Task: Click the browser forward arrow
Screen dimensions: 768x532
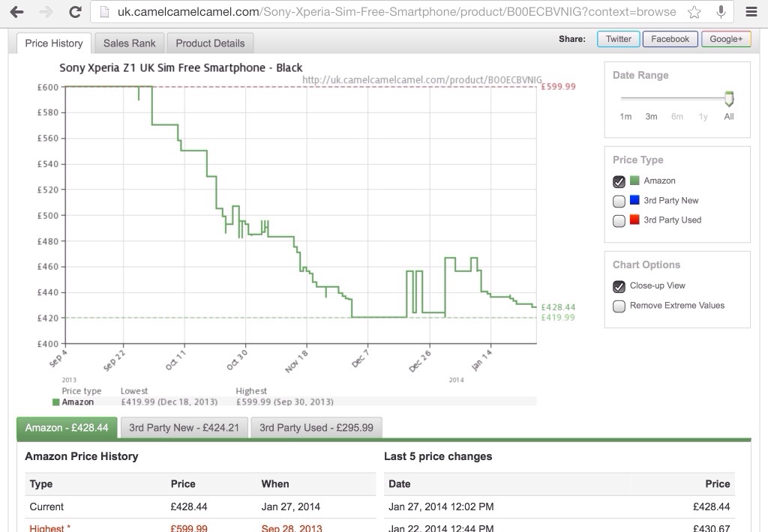Action: 46,12
